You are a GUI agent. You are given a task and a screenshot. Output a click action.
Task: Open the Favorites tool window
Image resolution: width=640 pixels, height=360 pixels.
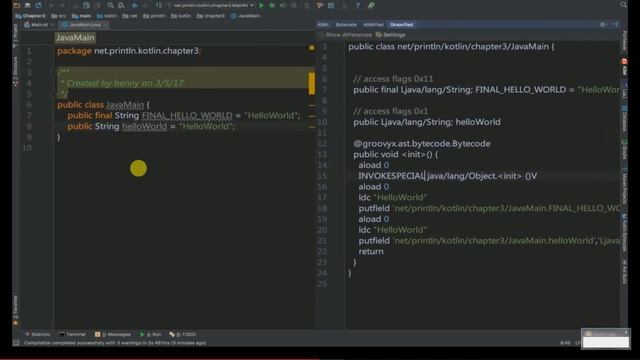click(x=16, y=310)
